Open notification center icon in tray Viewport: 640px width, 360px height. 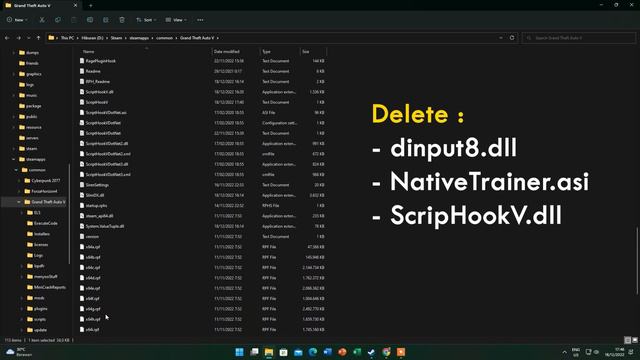(x=631, y=352)
